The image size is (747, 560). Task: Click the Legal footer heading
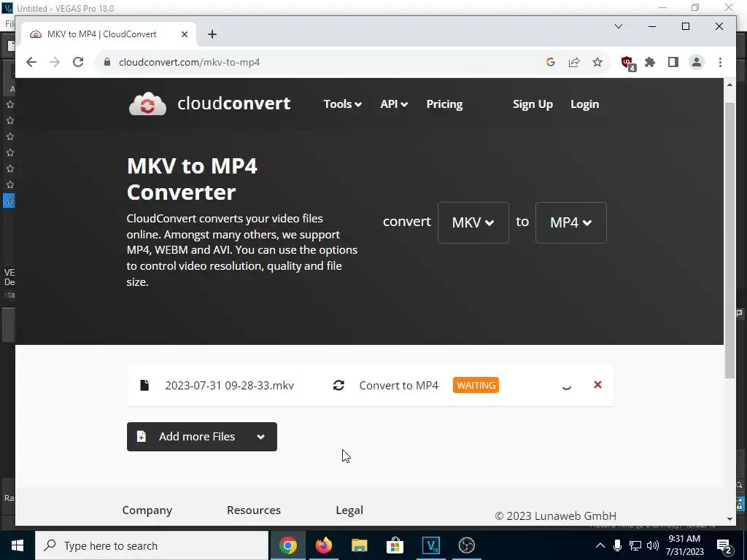349,510
